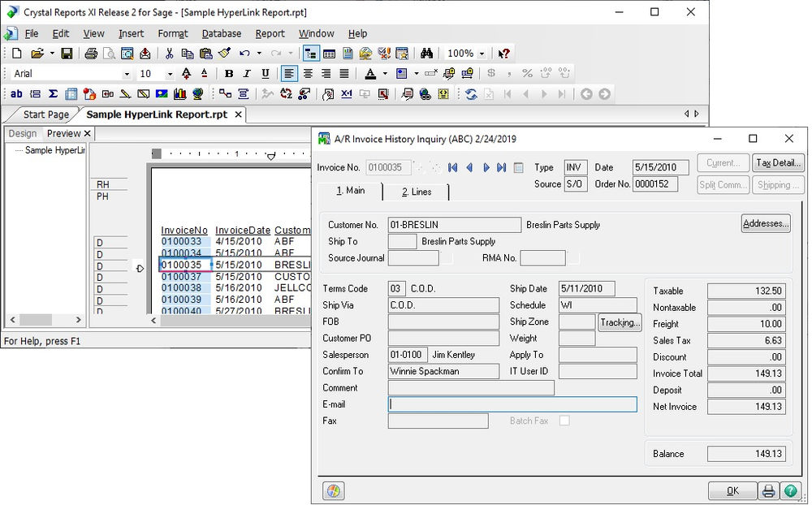The height and width of the screenshot is (505, 812).
Task: Click the Tax Detail button
Action: coord(778,162)
